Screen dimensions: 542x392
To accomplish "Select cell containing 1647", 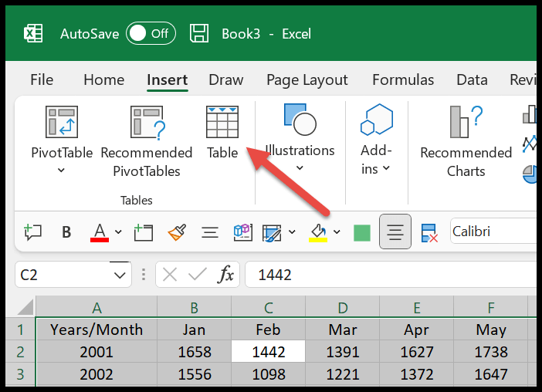I will click(x=490, y=374).
